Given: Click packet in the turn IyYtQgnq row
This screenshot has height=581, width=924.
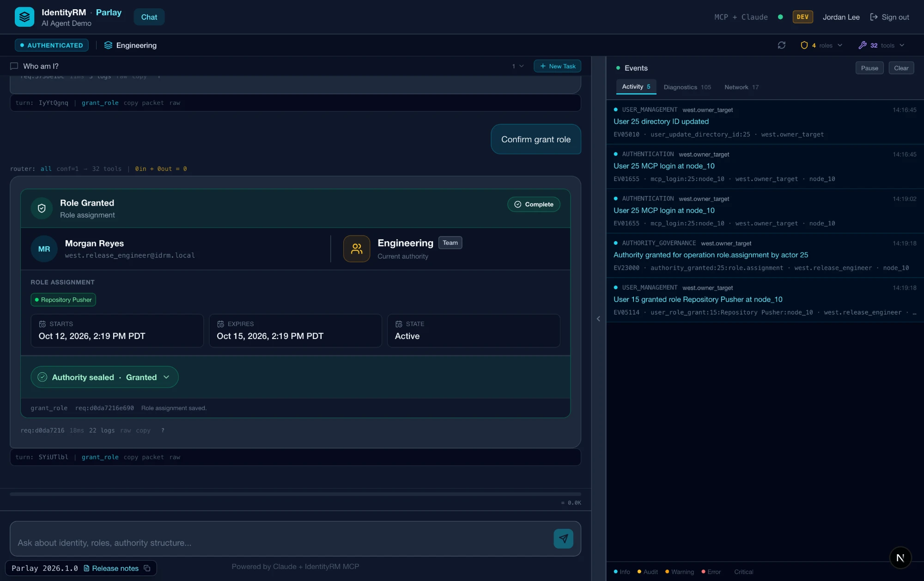Looking at the screenshot, I should 153,103.
